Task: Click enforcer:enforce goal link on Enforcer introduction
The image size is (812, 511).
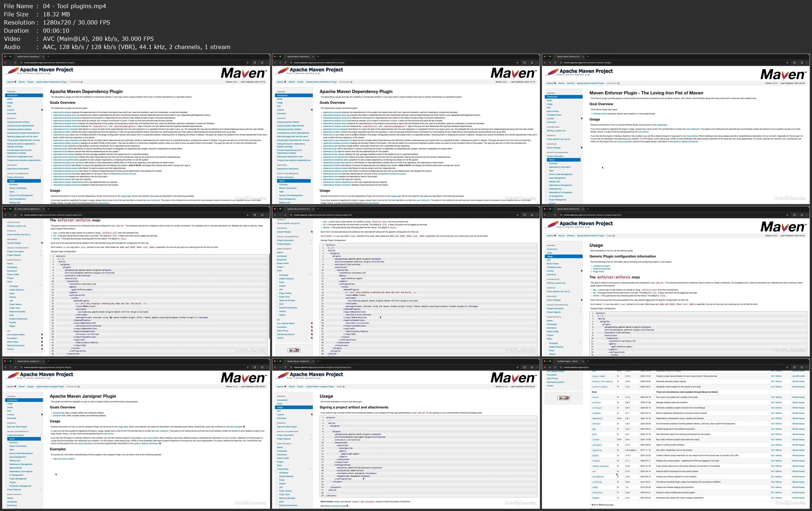Action: click(600, 114)
